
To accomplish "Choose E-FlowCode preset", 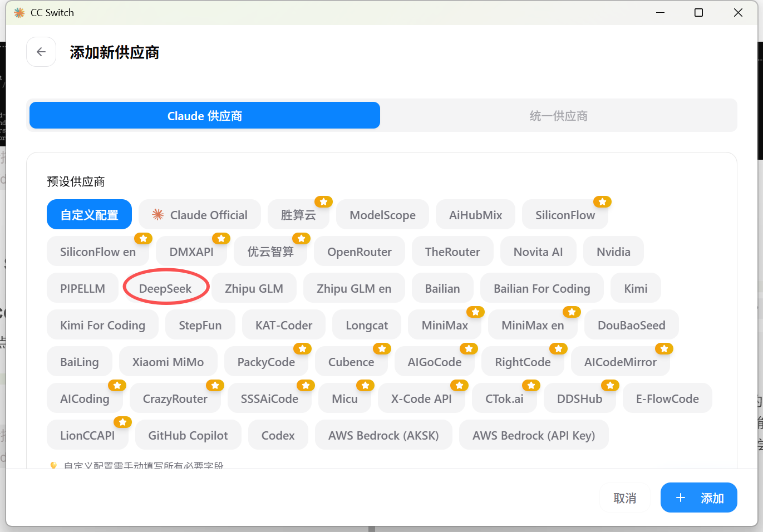I will pyautogui.click(x=667, y=398).
